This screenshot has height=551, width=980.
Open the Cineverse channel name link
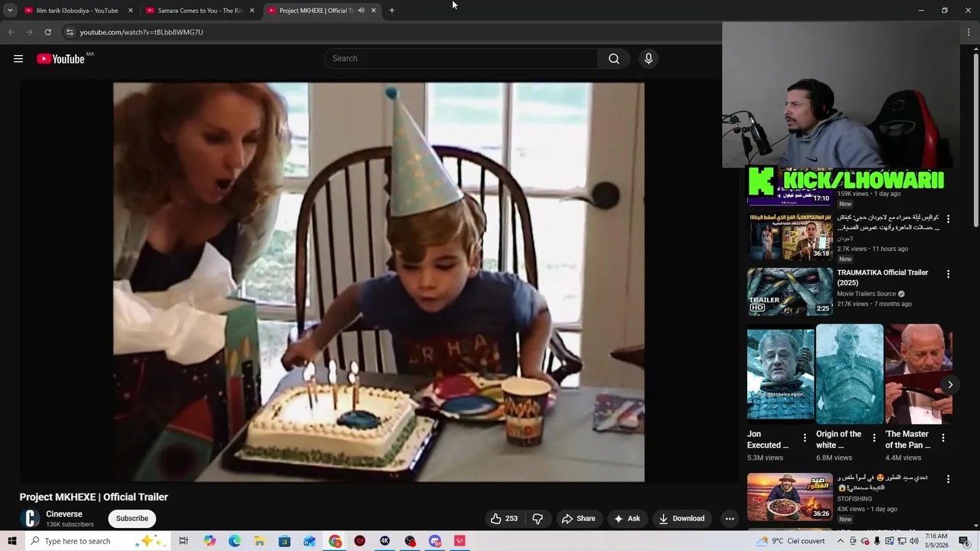pyautogui.click(x=64, y=514)
